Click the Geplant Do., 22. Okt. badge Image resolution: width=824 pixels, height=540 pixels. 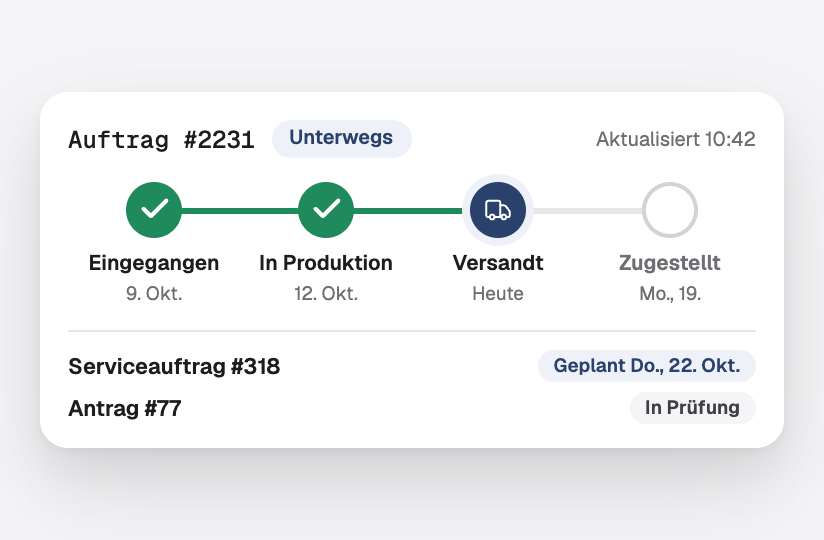pos(647,366)
